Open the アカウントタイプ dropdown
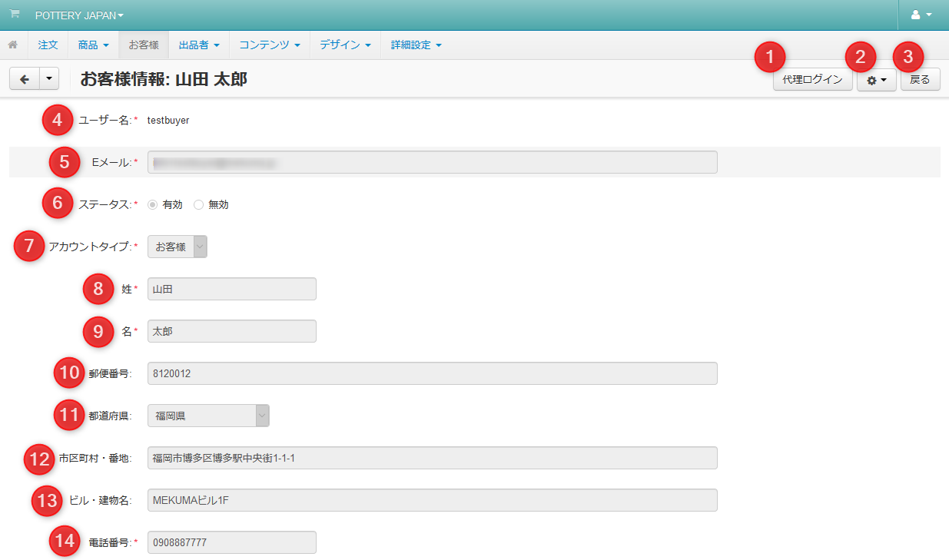The width and height of the screenshot is (949, 560). click(177, 247)
